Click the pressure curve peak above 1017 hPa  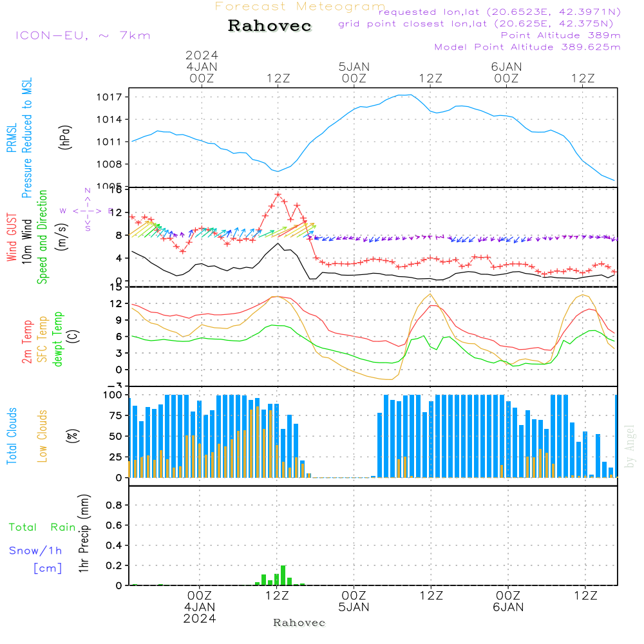tap(406, 95)
